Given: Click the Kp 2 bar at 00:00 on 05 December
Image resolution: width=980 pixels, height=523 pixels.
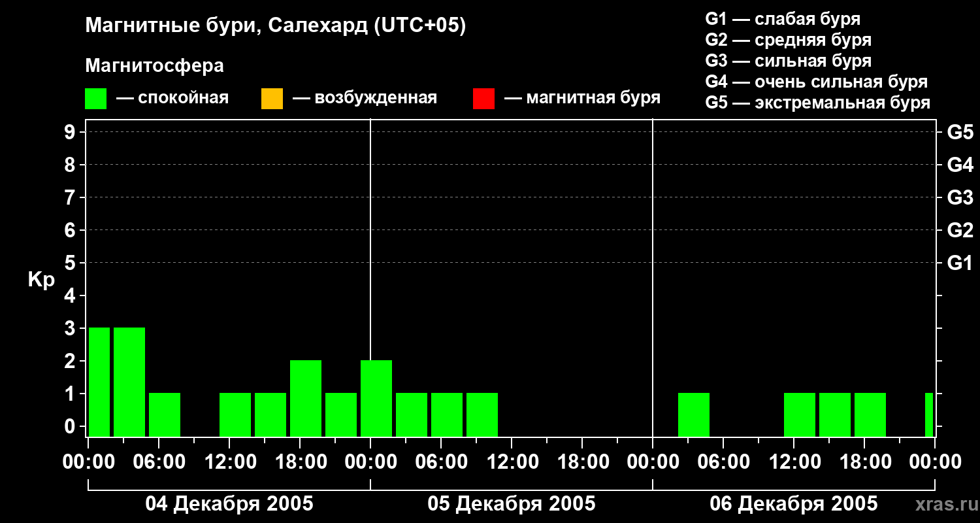Looking at the screenshot, I should click(376, 398).
